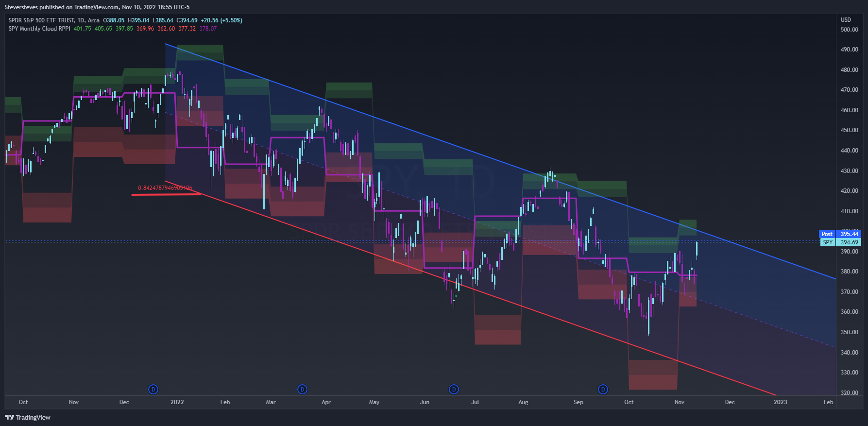
Task: Click the open value O388.05
Action: coord(114,20)
